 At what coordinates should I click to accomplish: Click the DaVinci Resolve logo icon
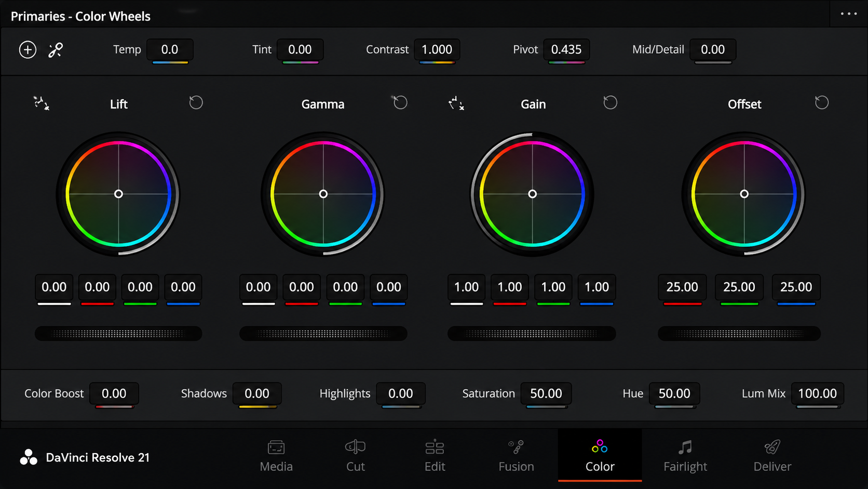point(29,457)
